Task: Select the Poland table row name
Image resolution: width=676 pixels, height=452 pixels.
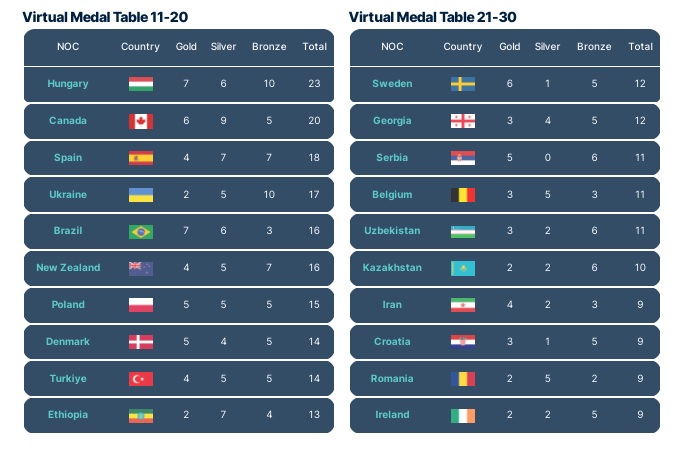Action: pos(68,305)
